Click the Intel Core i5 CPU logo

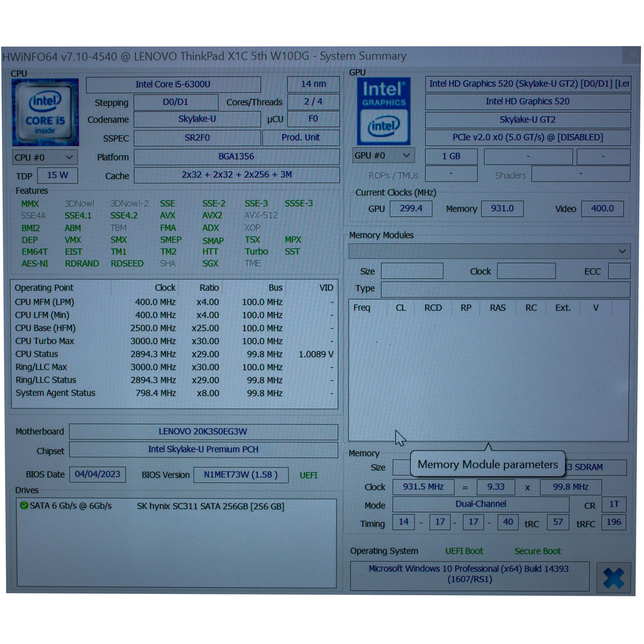pyautogui.click(x=45, y=112)
